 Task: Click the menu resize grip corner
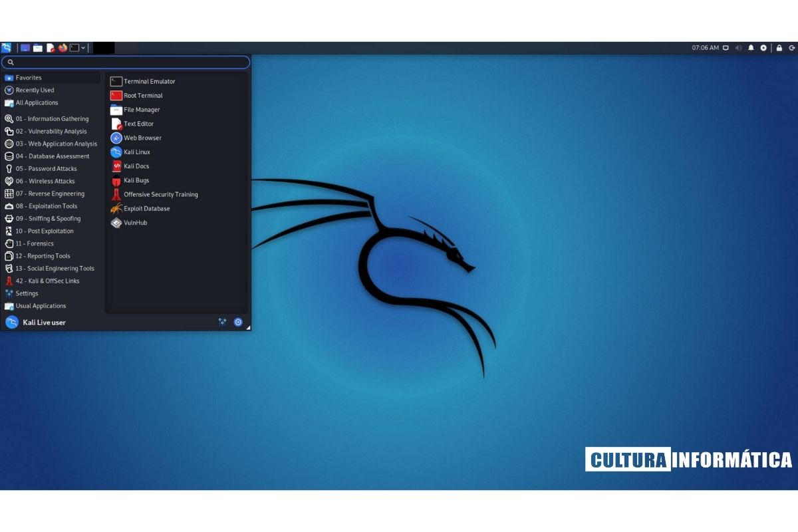pos(248,328)
